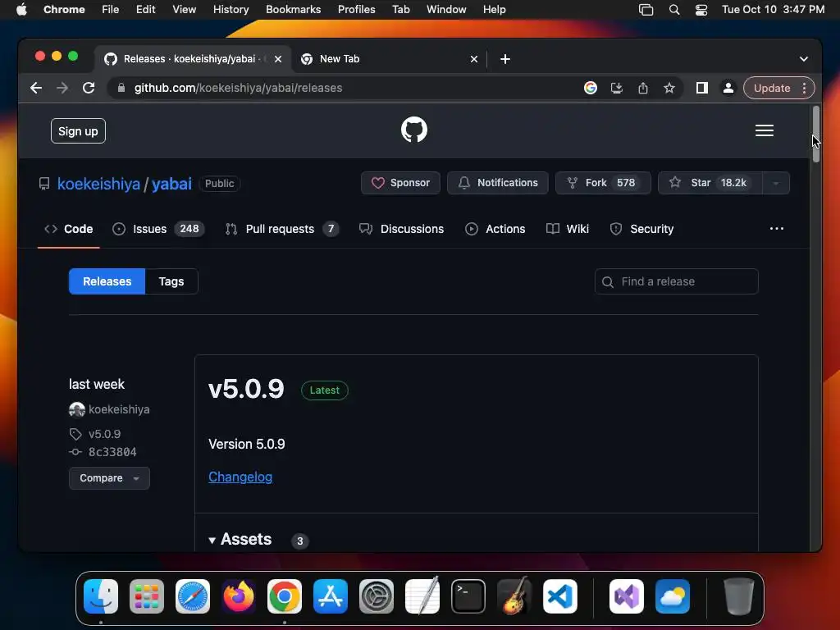Viewport: 840px width, 630px height.
Task: Share this page icon
Action: tap(643, 88)
